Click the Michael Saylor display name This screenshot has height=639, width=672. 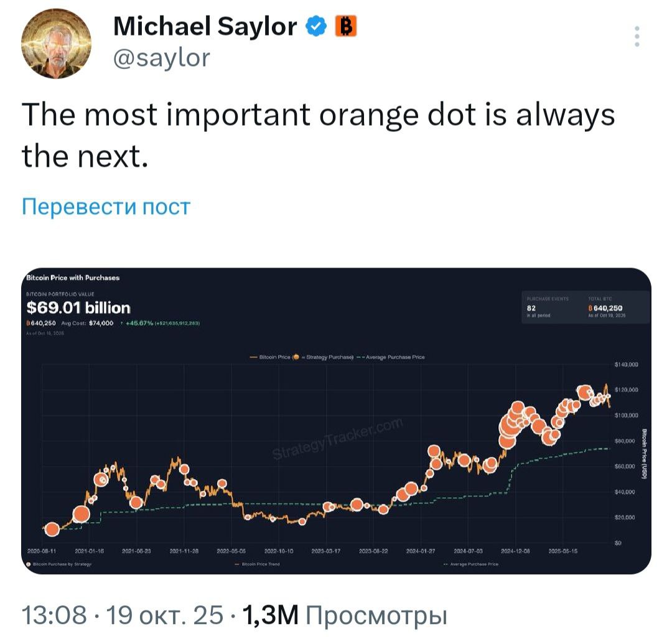[205, 26]
